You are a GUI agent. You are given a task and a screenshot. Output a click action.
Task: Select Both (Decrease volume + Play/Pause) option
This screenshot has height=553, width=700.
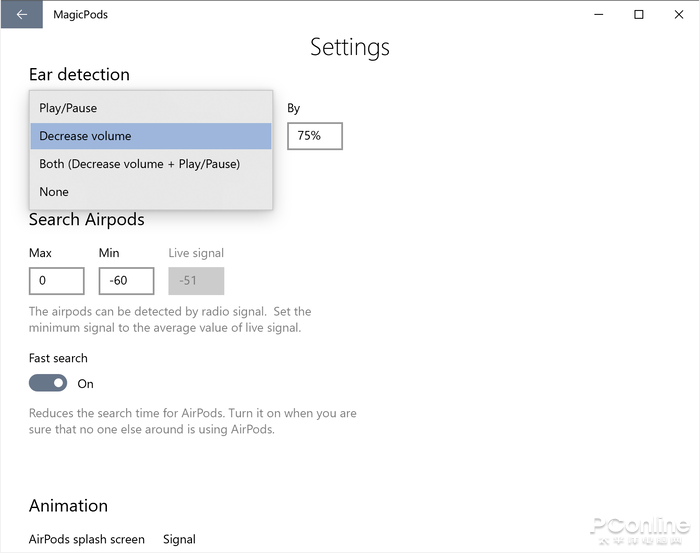[x=139, y=164]
